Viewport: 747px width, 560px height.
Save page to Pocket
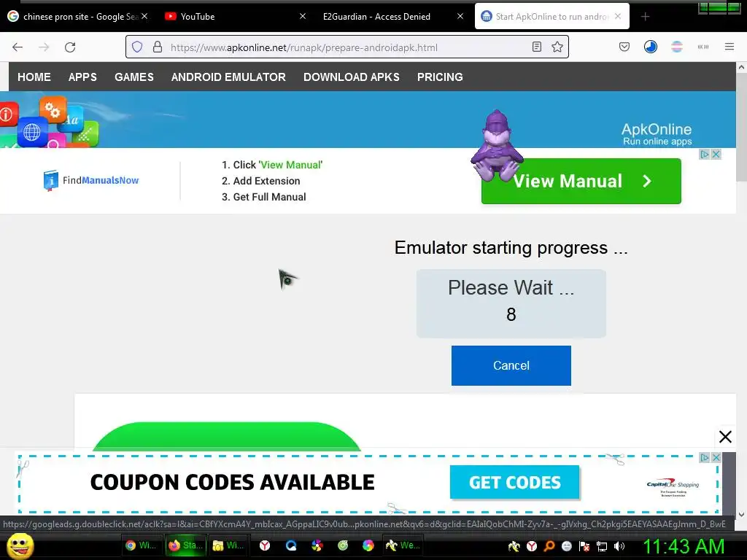point(624,47)
